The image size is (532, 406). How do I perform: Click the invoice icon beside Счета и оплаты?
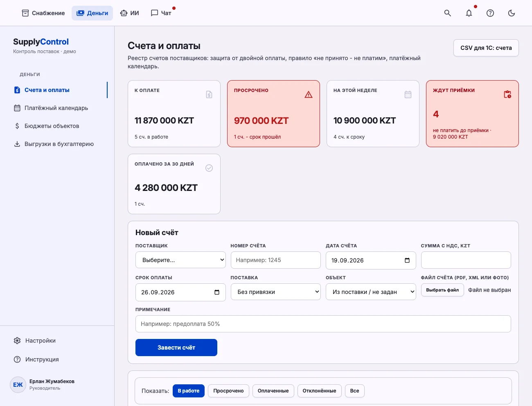click(17, 90)
